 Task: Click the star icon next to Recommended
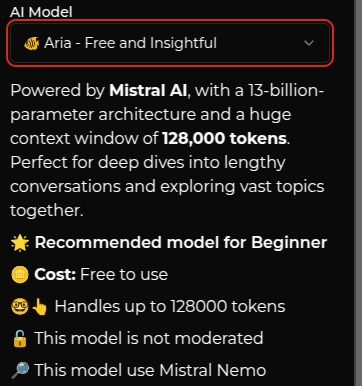(x=20, y=242)
